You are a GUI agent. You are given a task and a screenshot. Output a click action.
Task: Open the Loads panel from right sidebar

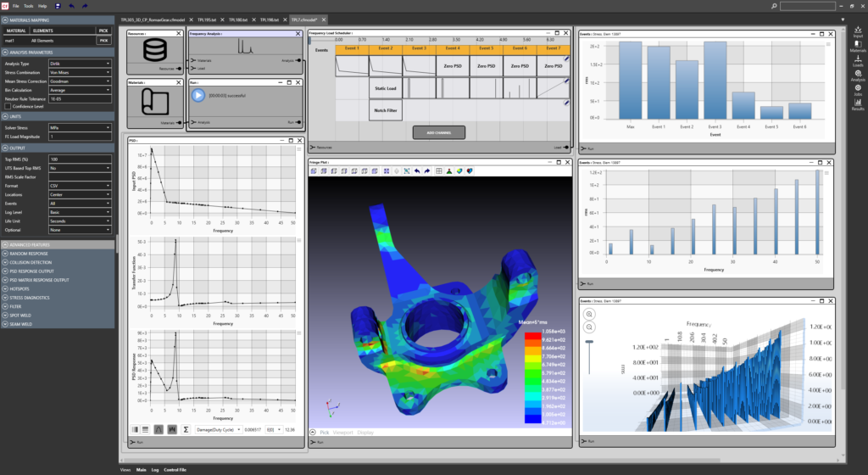pos(858,61)
